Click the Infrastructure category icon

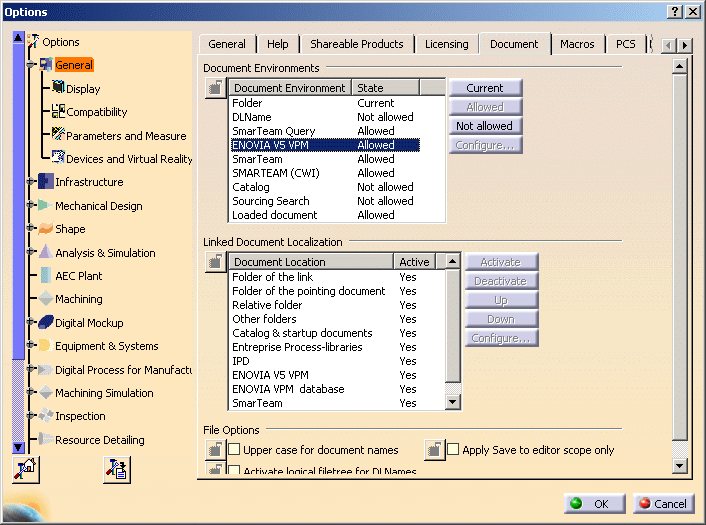pyautogui.click(x=45, y=181)
